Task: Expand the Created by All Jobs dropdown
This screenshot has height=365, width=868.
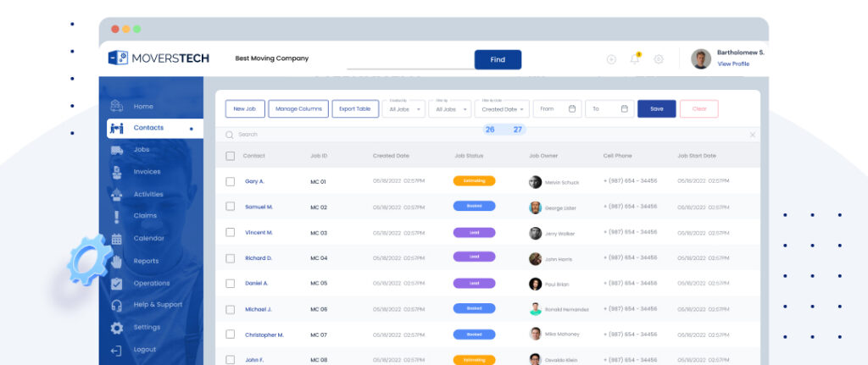Action: click(403, 109)
